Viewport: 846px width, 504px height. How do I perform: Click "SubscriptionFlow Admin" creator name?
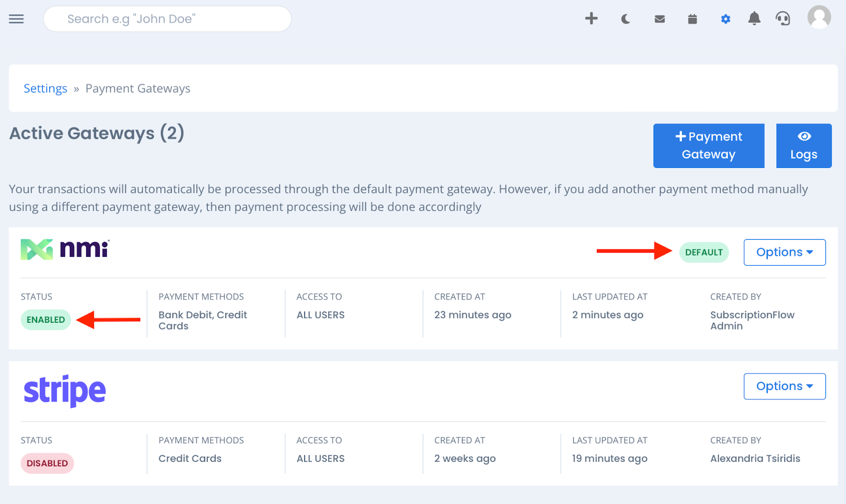pos(752,320)
